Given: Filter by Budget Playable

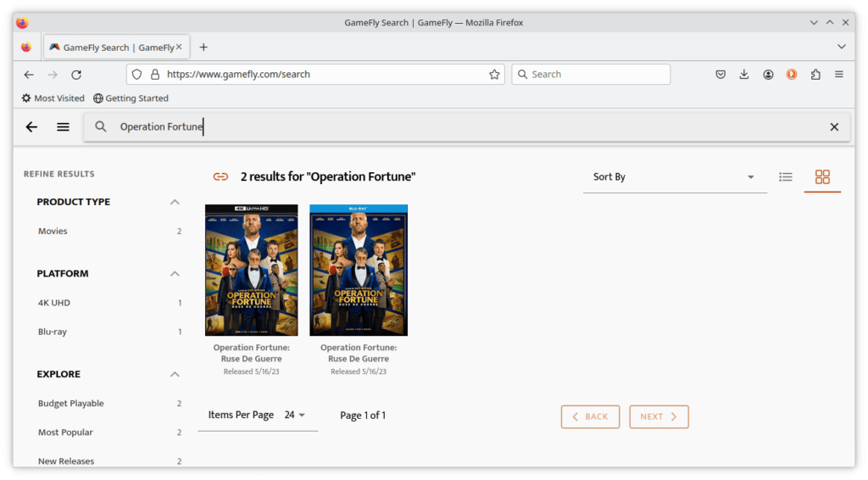Looking at the screenshot, I should [x=71, y=403].
